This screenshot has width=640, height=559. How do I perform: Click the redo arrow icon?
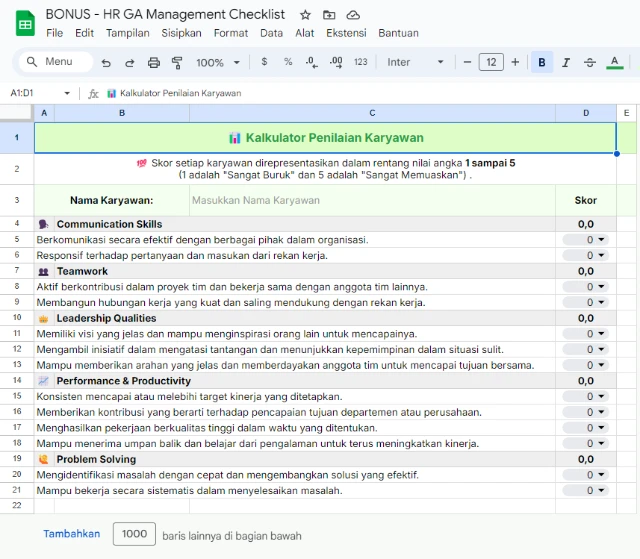[x=129, y=62]
